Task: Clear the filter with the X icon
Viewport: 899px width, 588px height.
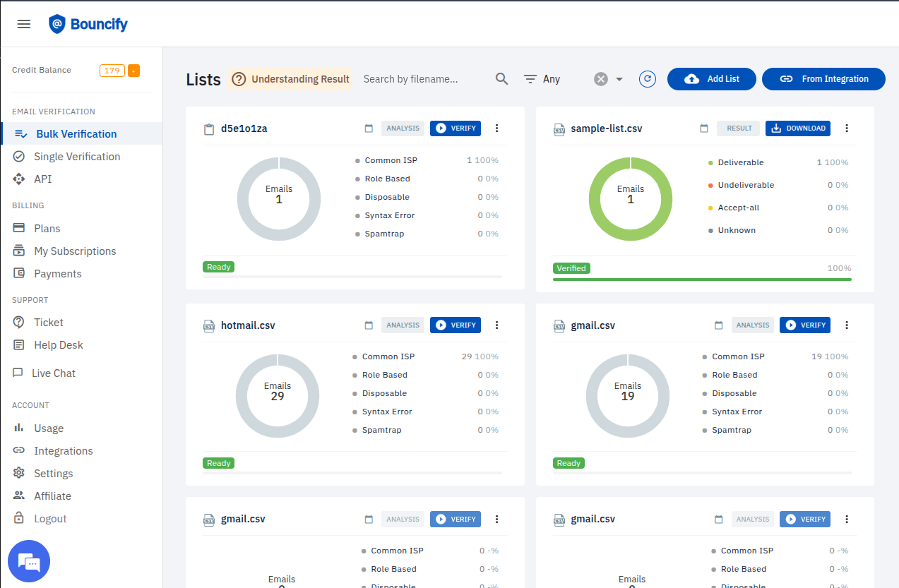Action: (600, 79)
